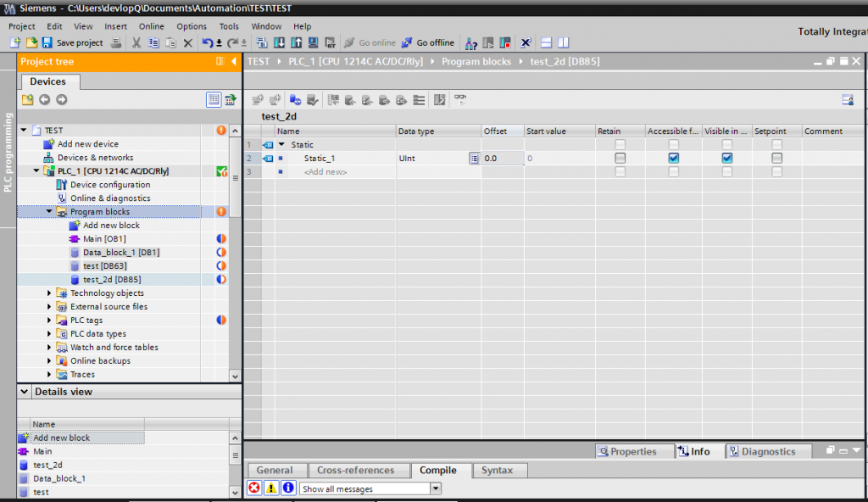Viewport: 868px width, 502px height.
Task: Toggle Setpoint checkbox for Static_1
Action: tap(776, 159)
